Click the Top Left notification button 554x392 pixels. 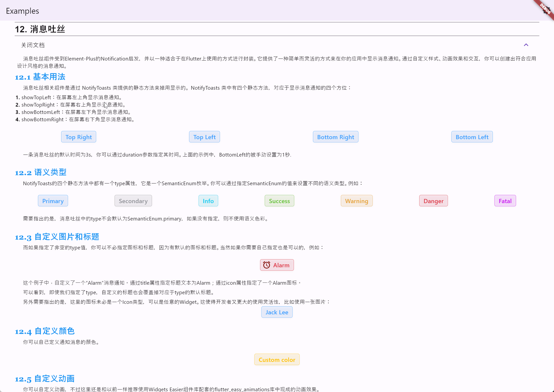205,137
